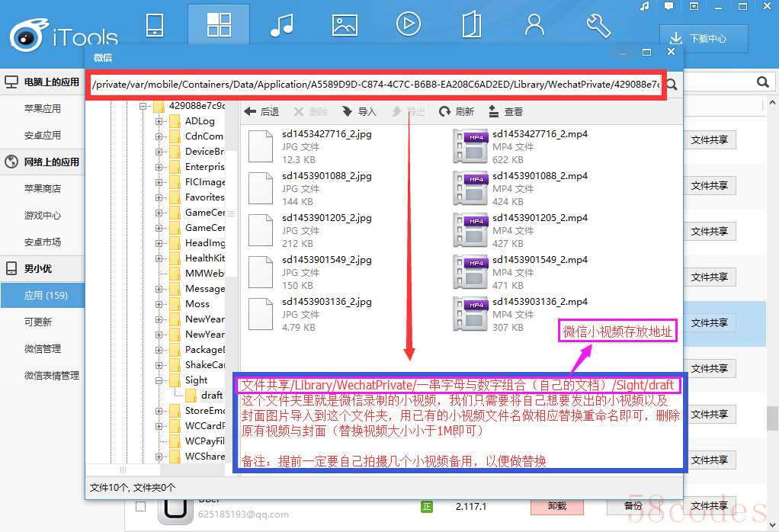The width and height of the screenshot is (779, 532).
Task: Click the ringtone icon in title bar
Action: pyautogui.click(x=645, y=6)
